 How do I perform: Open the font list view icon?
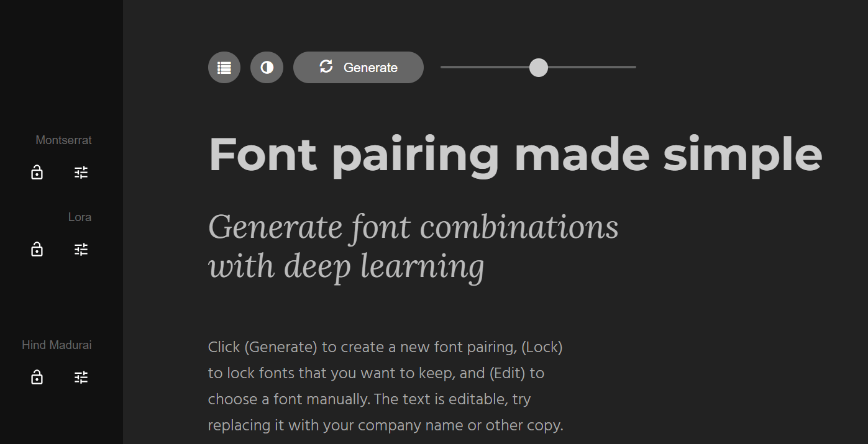pos(224,68)
